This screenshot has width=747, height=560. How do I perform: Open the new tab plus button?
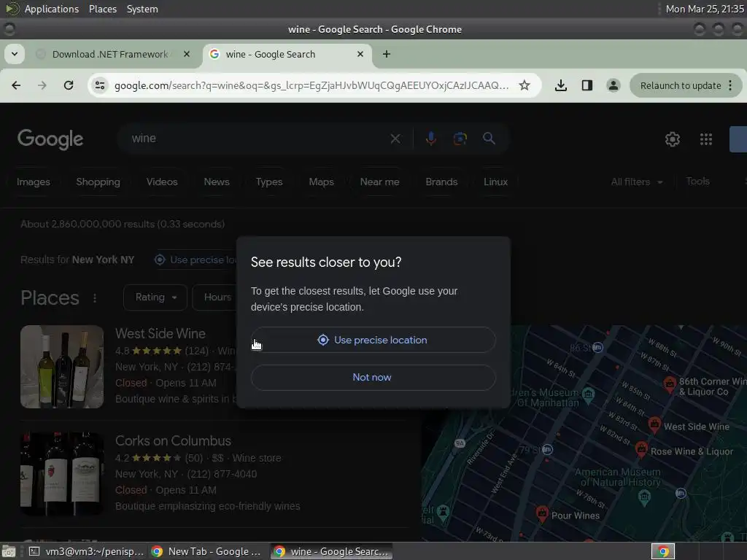click(387, 54)
